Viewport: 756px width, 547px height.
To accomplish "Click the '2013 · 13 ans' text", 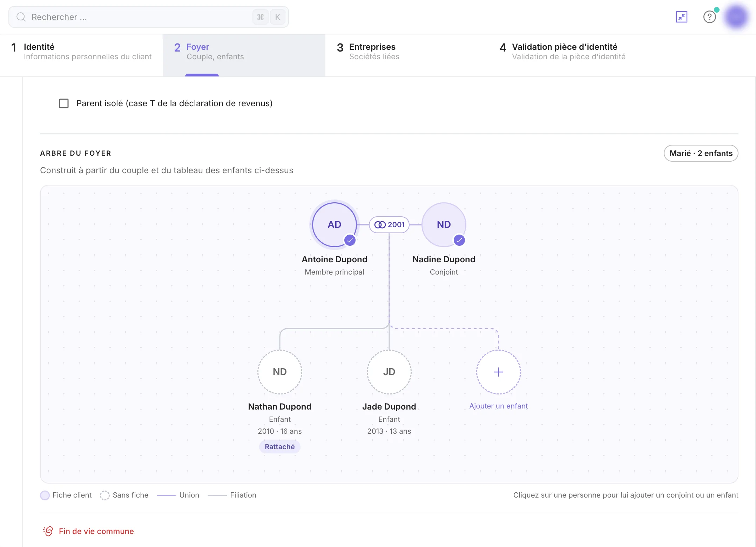I will coord(389,431).
